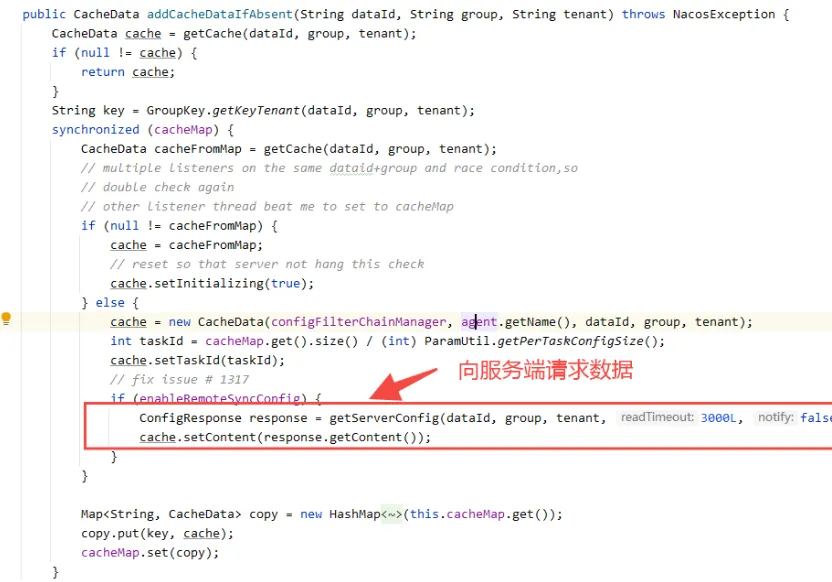832x582 pixels.
Task: Click the notify parameter inlay hint
Action: 775,418
